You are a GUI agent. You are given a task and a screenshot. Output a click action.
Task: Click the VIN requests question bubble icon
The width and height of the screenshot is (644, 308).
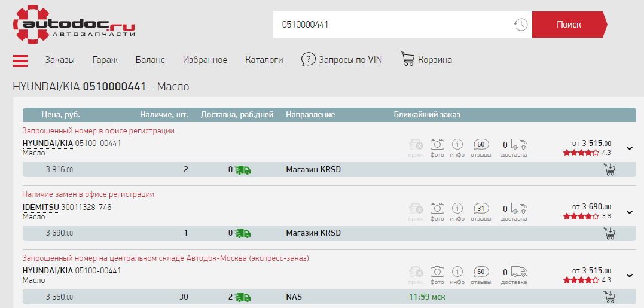pyautogui.click(x=308, y=59)
